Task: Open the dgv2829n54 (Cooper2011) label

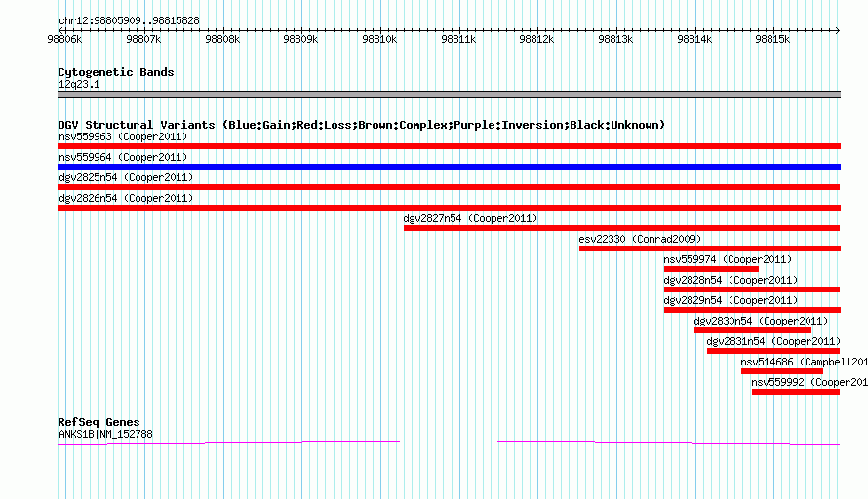Action: pos(730,300)
